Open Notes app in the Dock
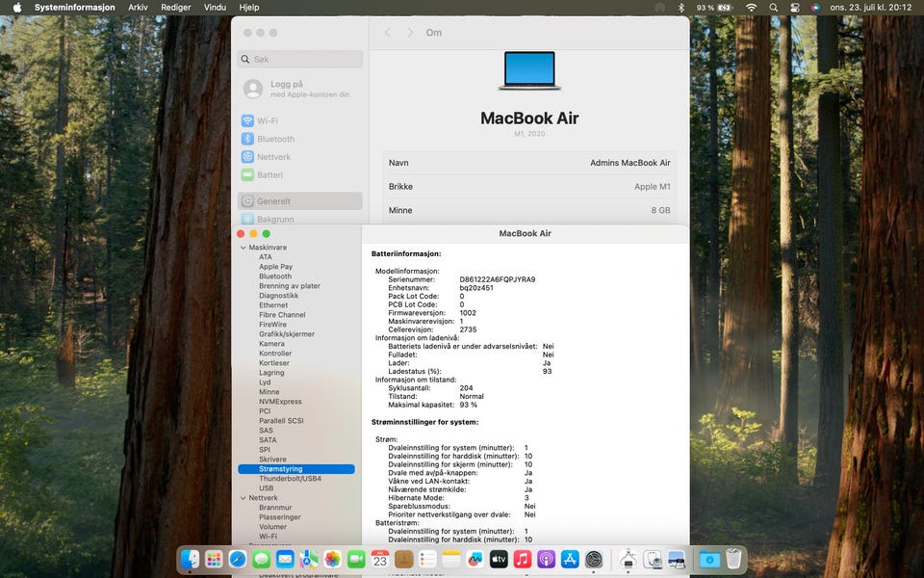This screenshot has height=578, width=924. 451,559
